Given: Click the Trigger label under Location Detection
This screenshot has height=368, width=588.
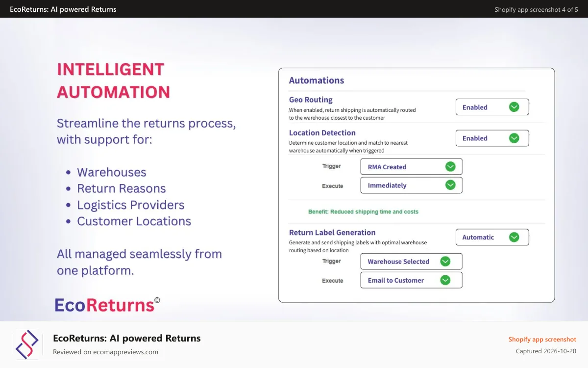Looking at the screenshot, I should tap(332, 166).
